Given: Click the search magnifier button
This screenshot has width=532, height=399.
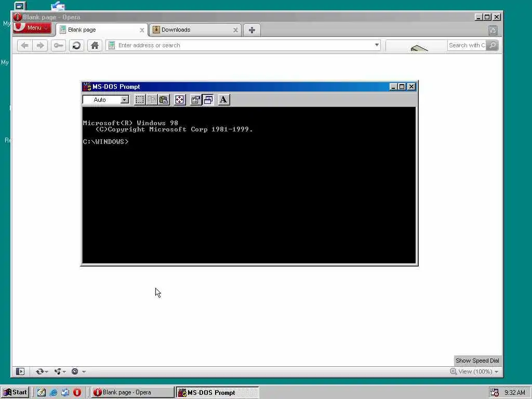Looking at the screenshot, I should [x=493, y=46].
